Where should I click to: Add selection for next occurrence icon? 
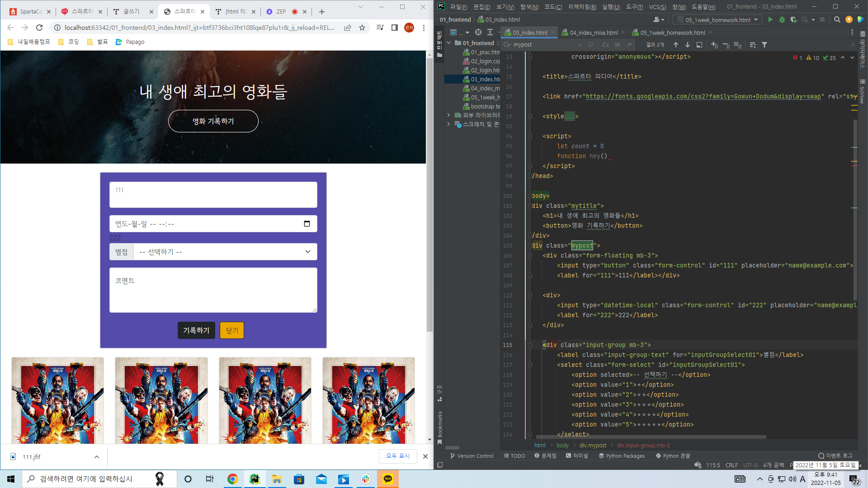click(714, 45)
